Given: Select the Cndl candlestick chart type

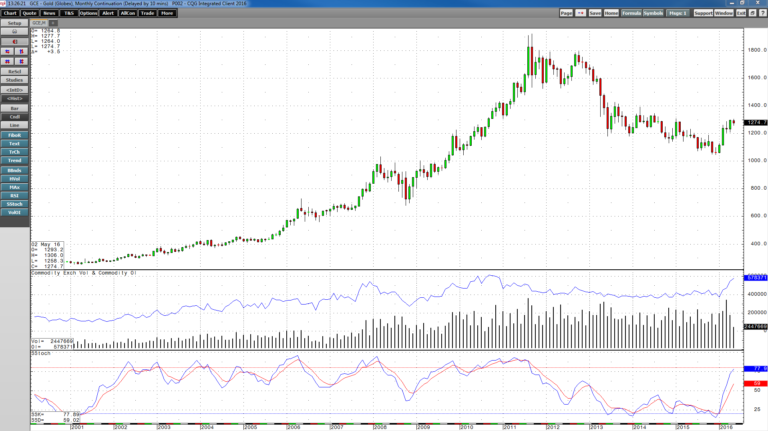Looking at the screenshot, I should (14, 117).
